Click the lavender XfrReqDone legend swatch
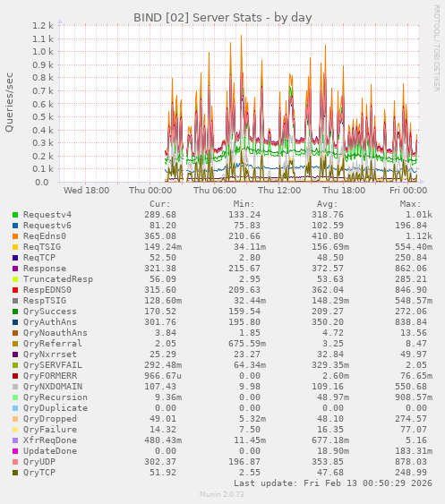445x504 pixels. tap(15, 440)
